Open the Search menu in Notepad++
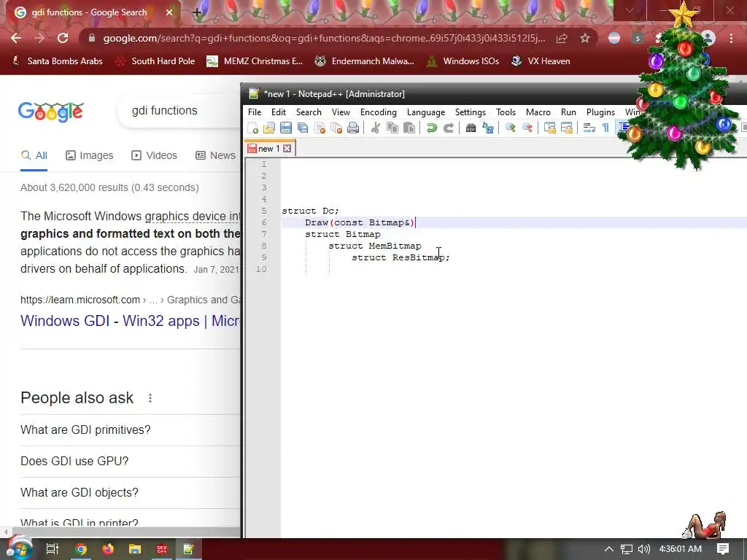This screenshot has width=747, height=560. point(309,112)
